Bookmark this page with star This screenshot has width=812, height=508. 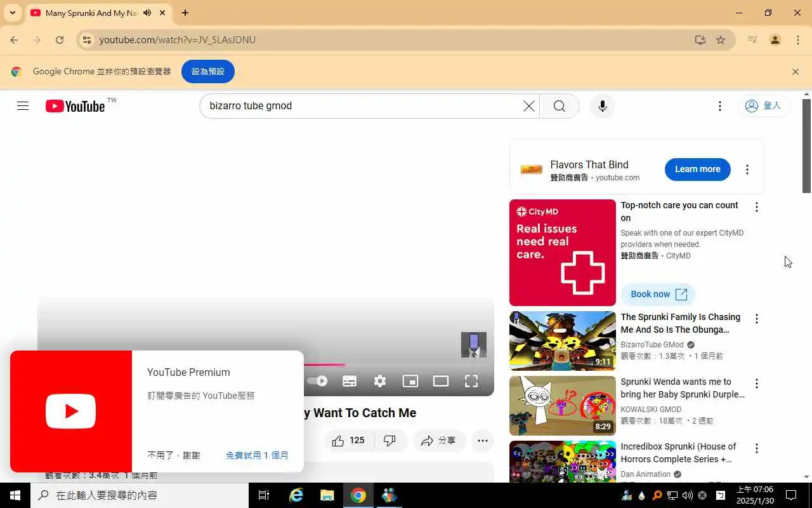[x=721, y=40]
